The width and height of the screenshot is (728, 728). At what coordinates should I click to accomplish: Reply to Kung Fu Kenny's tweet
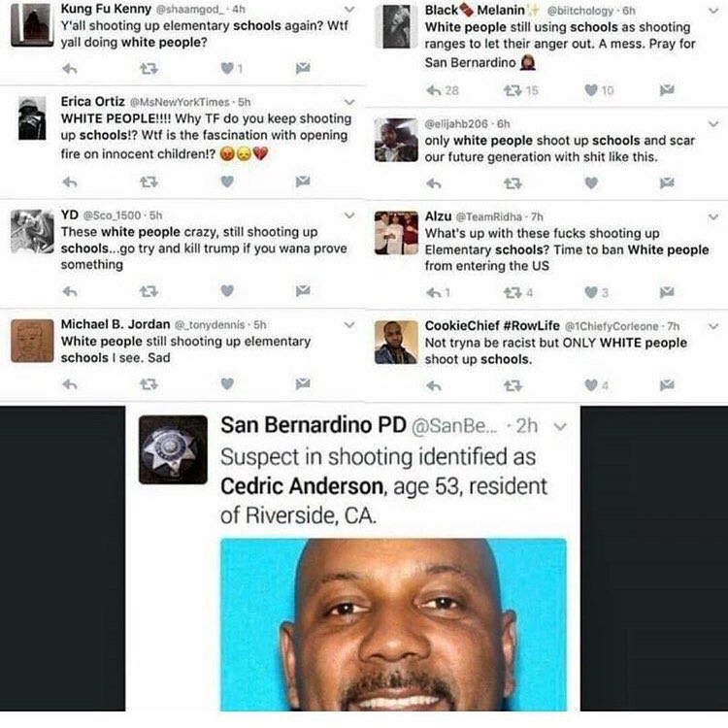pos(70,69)
